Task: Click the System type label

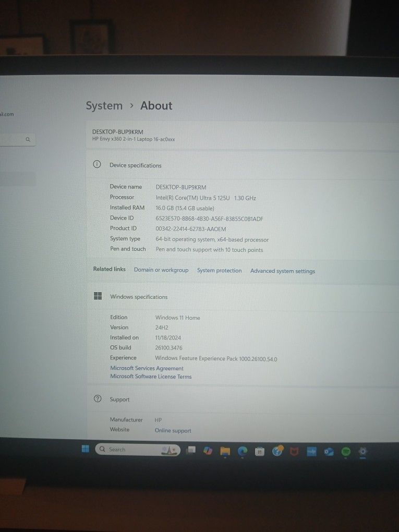Action: 125,238
